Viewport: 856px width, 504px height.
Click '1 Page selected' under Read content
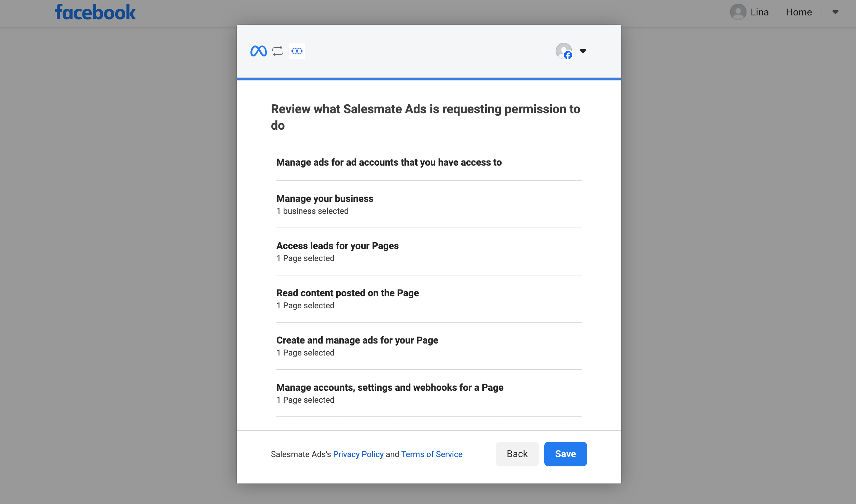point(305,306)
